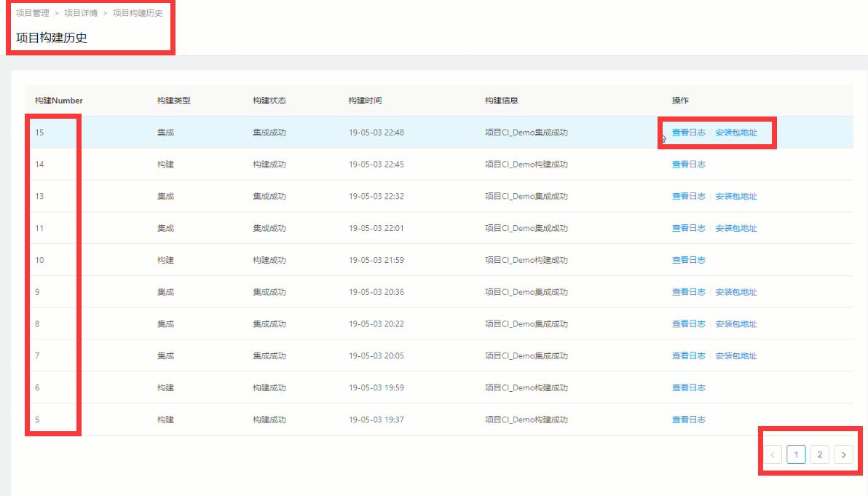Open 安装包地址 for build 15

[x=736, y=133]
